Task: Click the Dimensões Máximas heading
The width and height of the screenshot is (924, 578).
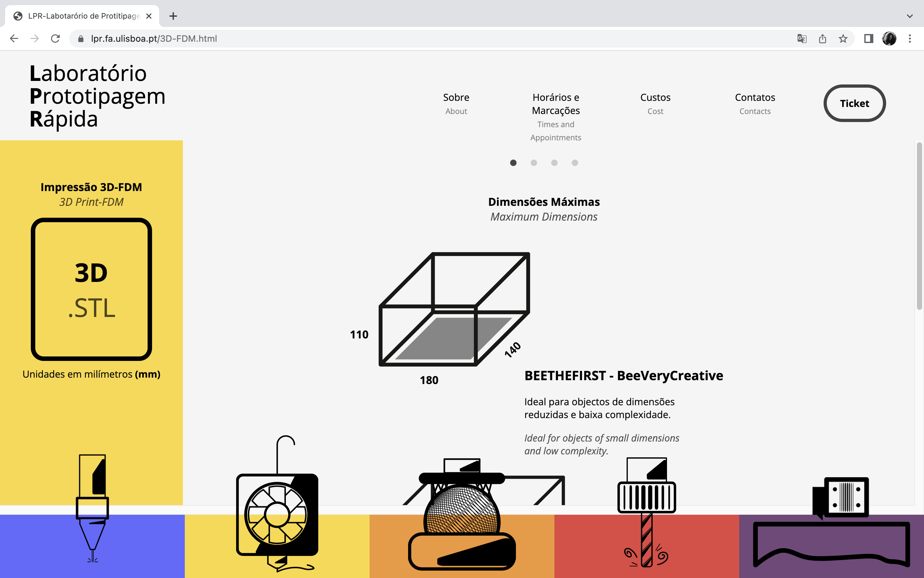Action: click(544, 202)
